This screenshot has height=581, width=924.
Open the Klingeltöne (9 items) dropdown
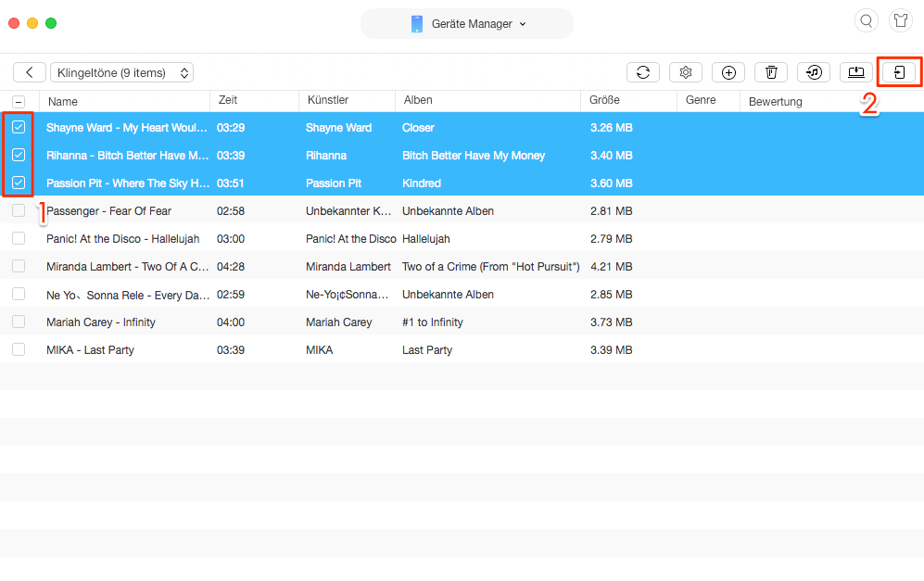(122, 72)
